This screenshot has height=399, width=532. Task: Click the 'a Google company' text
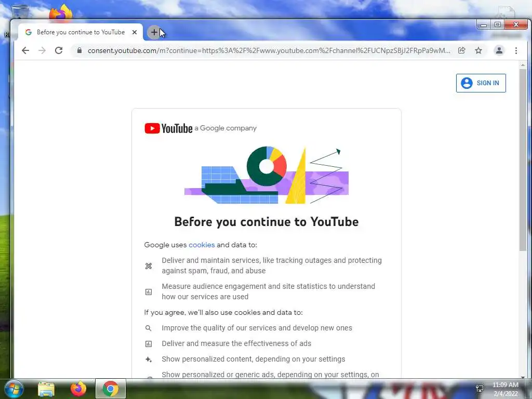[x=225, y=128]
